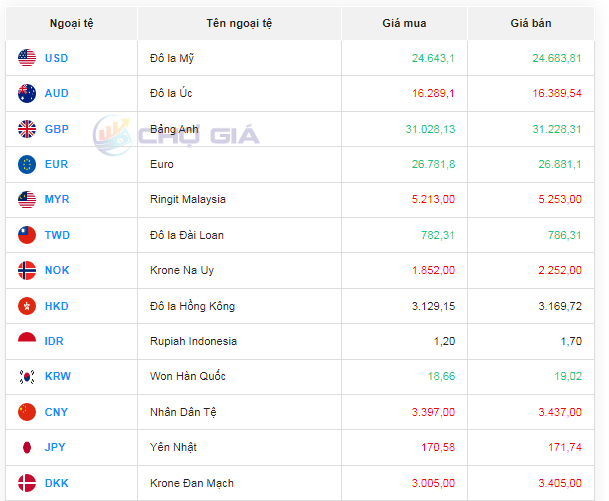Click the Norway flag beside NOK
Image resolution: width=609 pixels, height=501 pixels.
(x=27, y=270)
